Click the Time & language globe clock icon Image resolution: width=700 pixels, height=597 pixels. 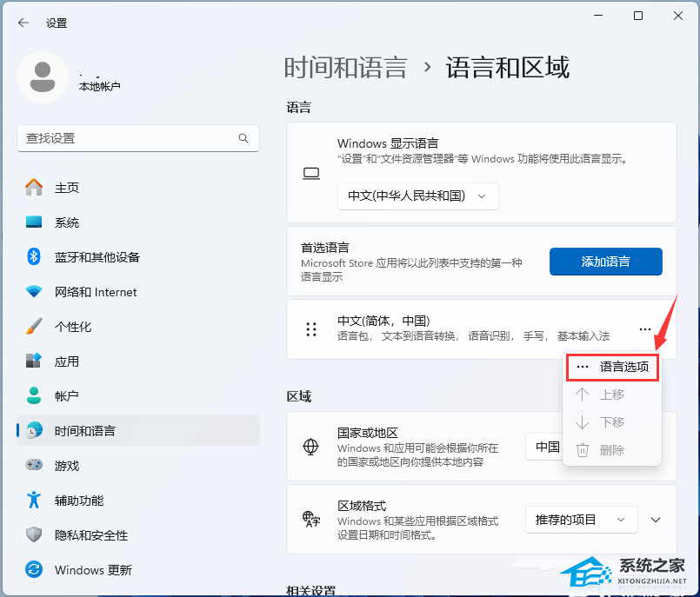[34, 430]
